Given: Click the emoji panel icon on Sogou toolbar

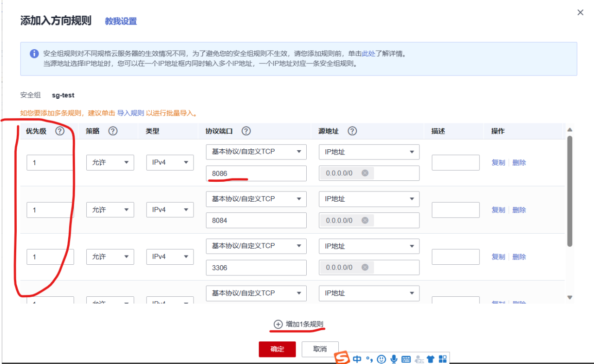Looking at the screenshot, I should point(381,359).
